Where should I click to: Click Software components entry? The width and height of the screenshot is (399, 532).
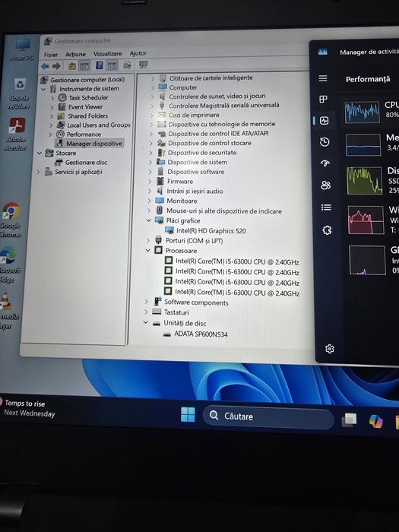[x=196, y=302]
